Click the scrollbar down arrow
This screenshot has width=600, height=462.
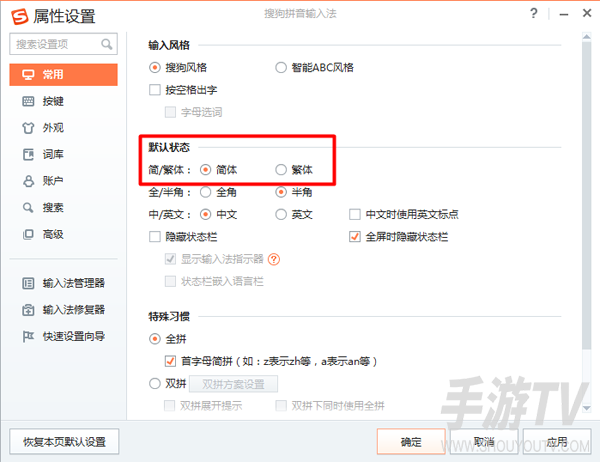click(586, 408)
